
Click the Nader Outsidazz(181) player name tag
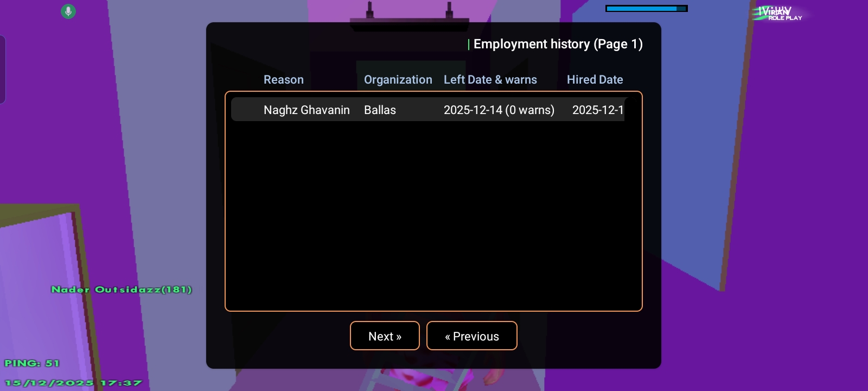click(x=122, y=289)
